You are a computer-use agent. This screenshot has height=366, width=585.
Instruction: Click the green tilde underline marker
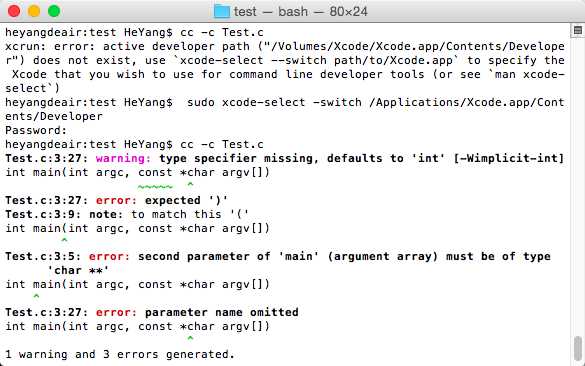coord(155,187)
